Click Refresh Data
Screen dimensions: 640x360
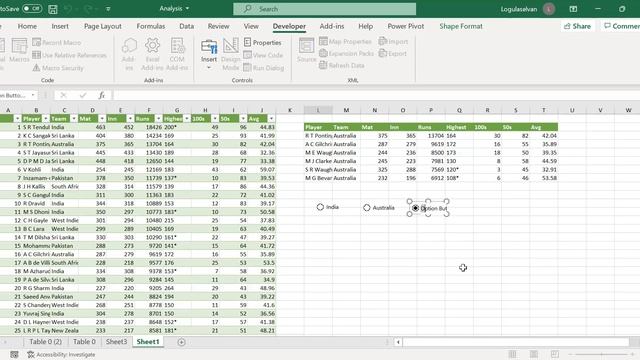tap(342, 65)
